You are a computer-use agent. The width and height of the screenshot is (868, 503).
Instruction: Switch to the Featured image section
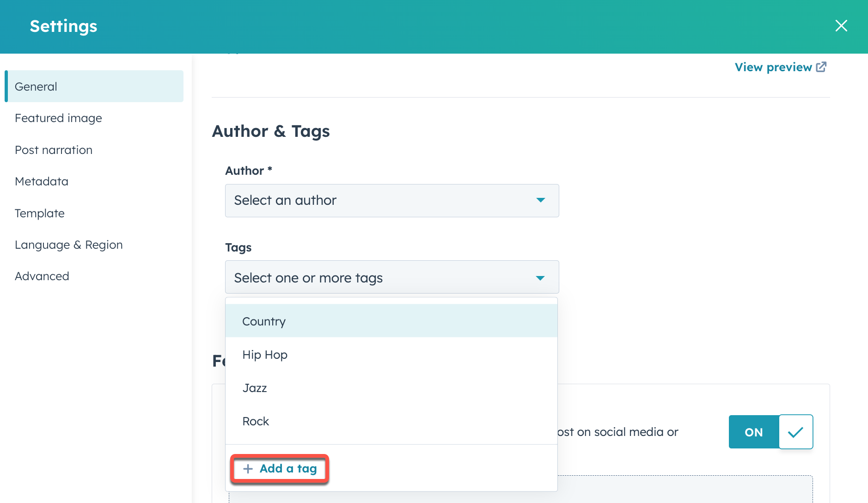click(x=58, y=118)
